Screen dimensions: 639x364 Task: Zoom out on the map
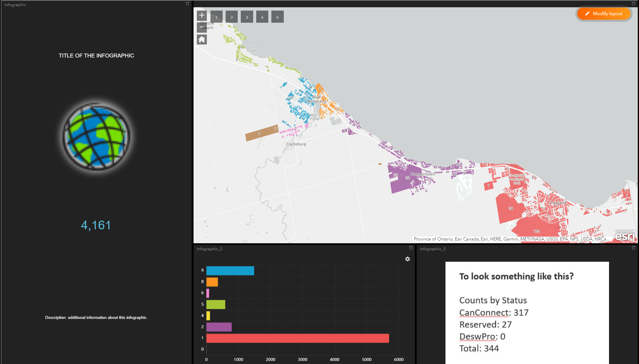(x=202, y=27)
